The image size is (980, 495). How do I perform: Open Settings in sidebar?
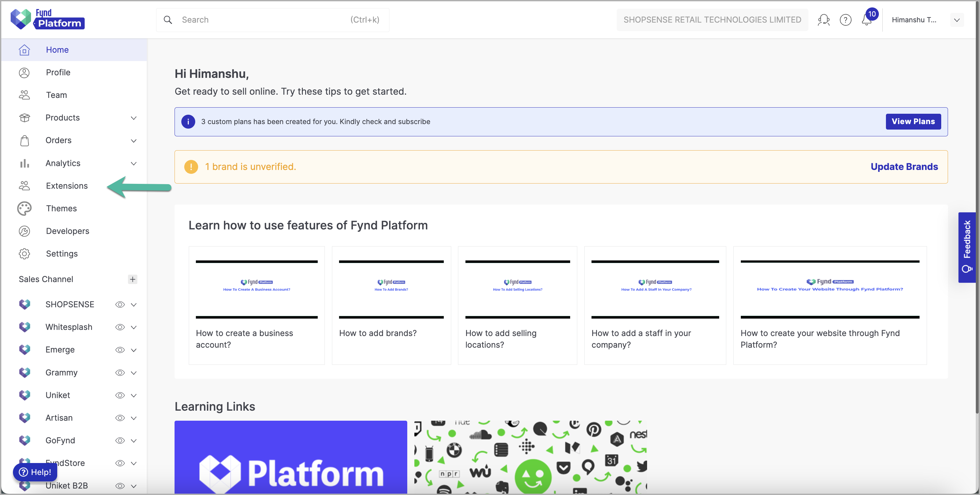74,254
